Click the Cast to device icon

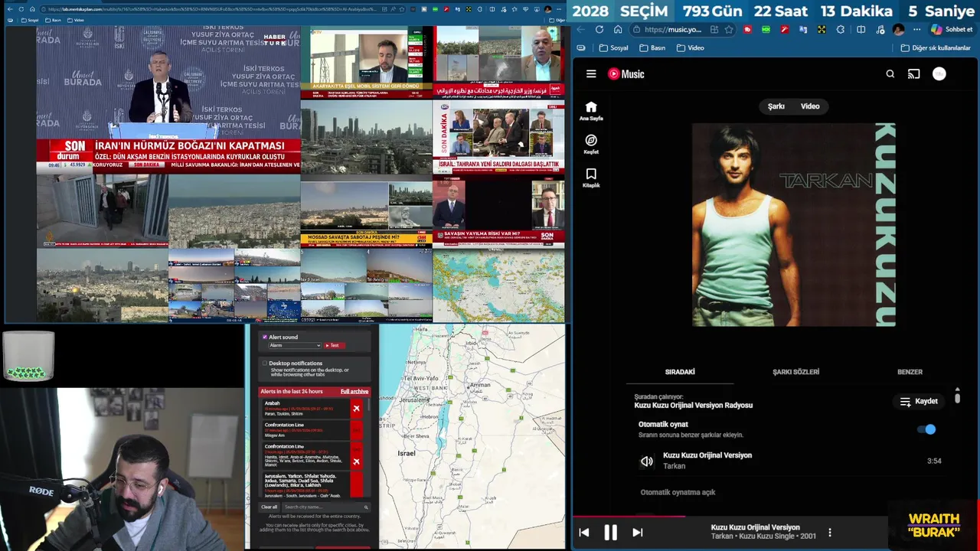pos(913,74)
